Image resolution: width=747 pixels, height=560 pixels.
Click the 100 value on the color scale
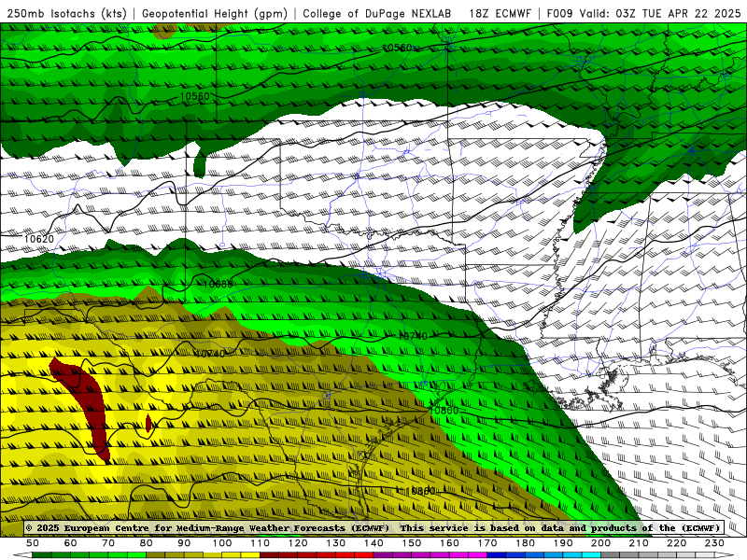[x=222, y=543]
